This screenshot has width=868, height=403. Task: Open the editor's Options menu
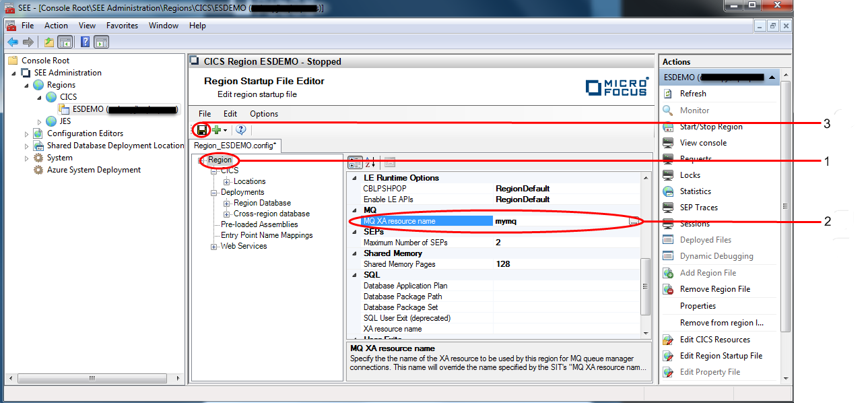click(263, 114)
